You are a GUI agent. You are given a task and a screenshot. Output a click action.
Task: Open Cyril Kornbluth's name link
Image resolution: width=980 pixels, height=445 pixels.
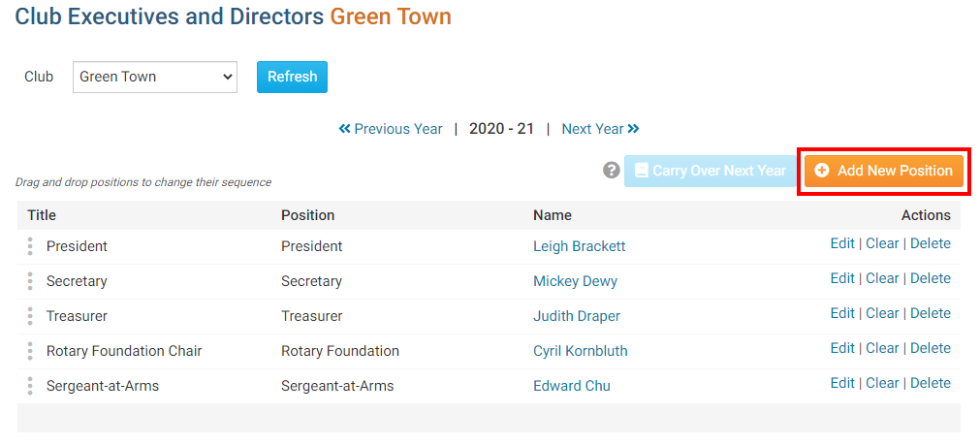click(x=580, y=351)
